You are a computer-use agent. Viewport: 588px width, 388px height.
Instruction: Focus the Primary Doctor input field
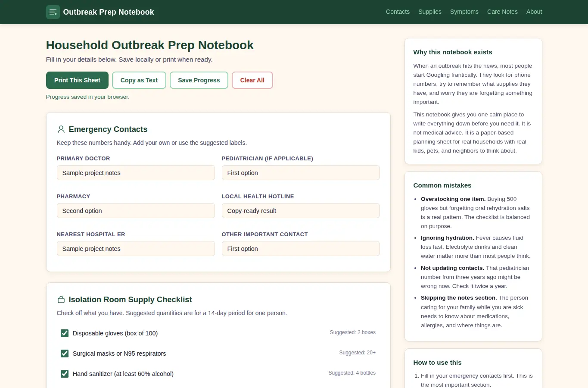(x=136, y=173)
